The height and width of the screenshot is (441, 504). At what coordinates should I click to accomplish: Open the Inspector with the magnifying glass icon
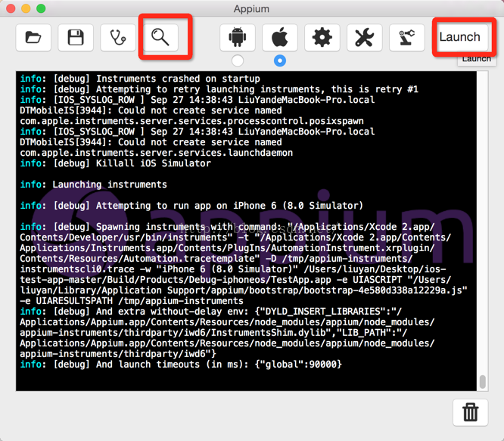(160, 38)
